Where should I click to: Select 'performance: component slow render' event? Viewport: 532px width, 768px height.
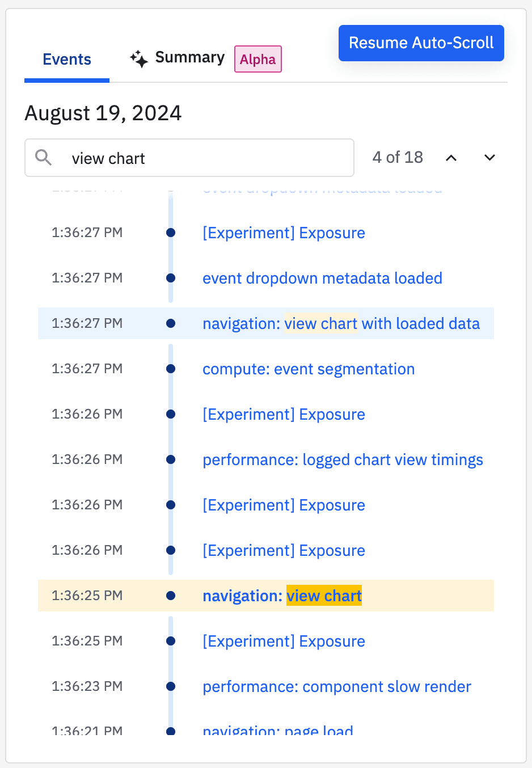click(x=337, y=687)
